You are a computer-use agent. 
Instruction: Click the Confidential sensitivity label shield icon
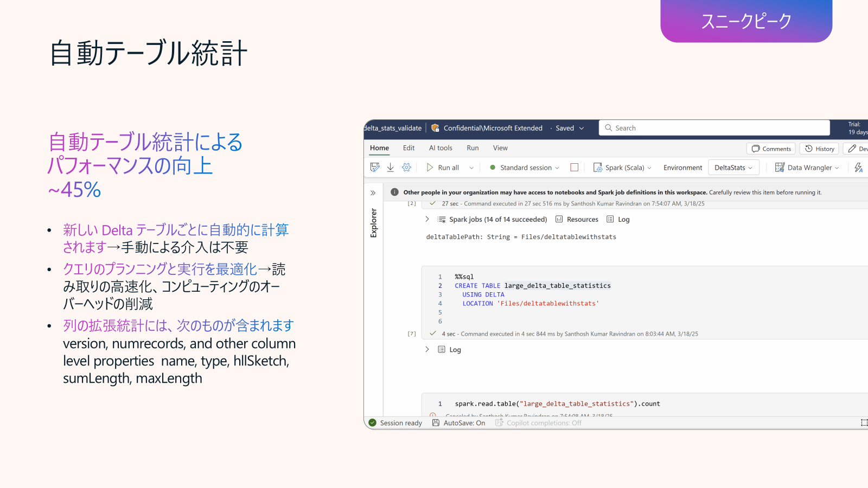(x=435, y=128)
